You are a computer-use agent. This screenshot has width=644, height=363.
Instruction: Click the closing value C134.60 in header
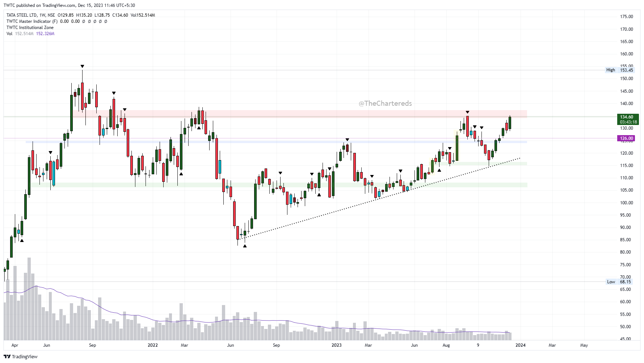coord(120,15)
